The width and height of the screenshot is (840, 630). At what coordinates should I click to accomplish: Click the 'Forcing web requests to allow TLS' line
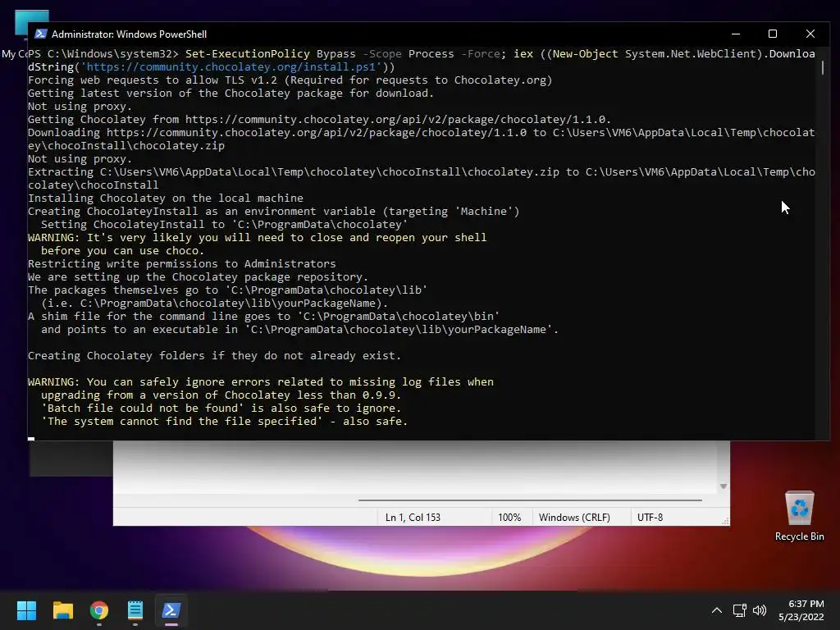point(290,80)
